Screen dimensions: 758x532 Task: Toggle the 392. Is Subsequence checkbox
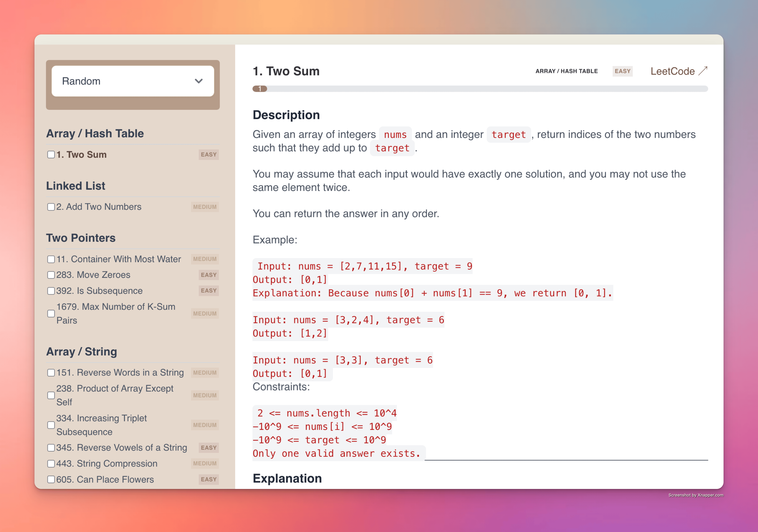coord(51,291)
